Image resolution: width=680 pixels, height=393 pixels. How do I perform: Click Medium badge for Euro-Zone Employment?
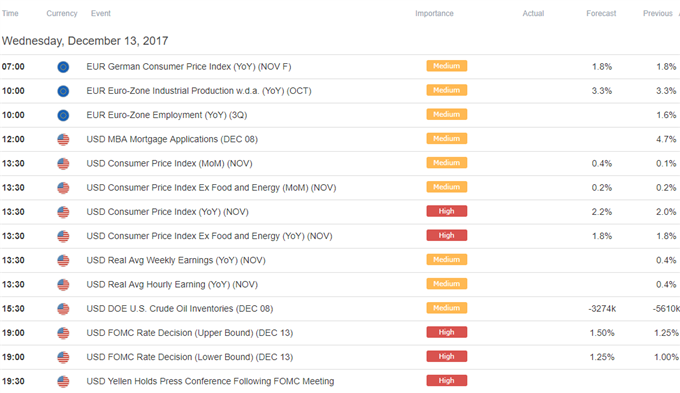point(447,115)
